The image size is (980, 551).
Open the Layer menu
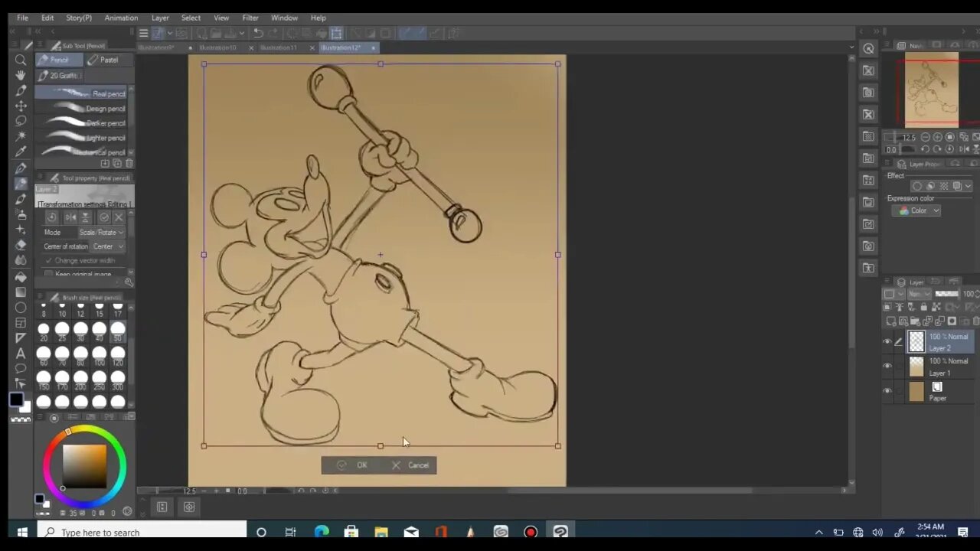point(160,18)
